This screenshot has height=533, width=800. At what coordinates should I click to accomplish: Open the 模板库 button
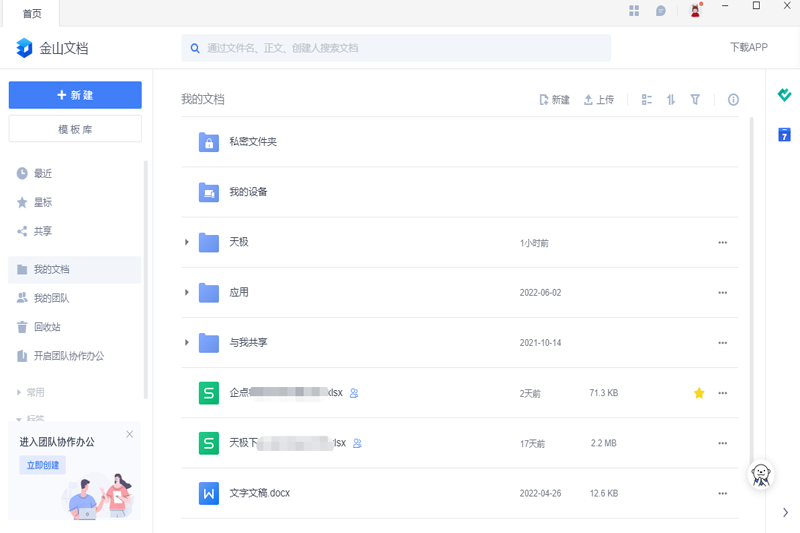tap(75, 129)
